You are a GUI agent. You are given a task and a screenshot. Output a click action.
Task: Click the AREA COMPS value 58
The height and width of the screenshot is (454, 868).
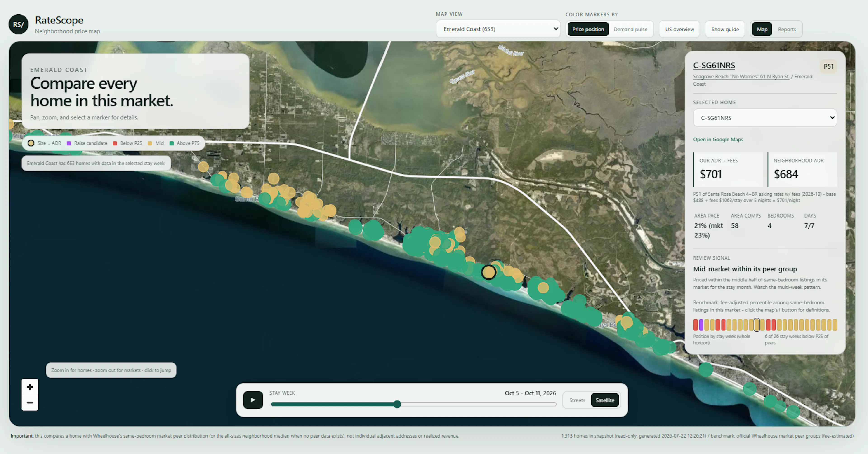tap(735, 226)
